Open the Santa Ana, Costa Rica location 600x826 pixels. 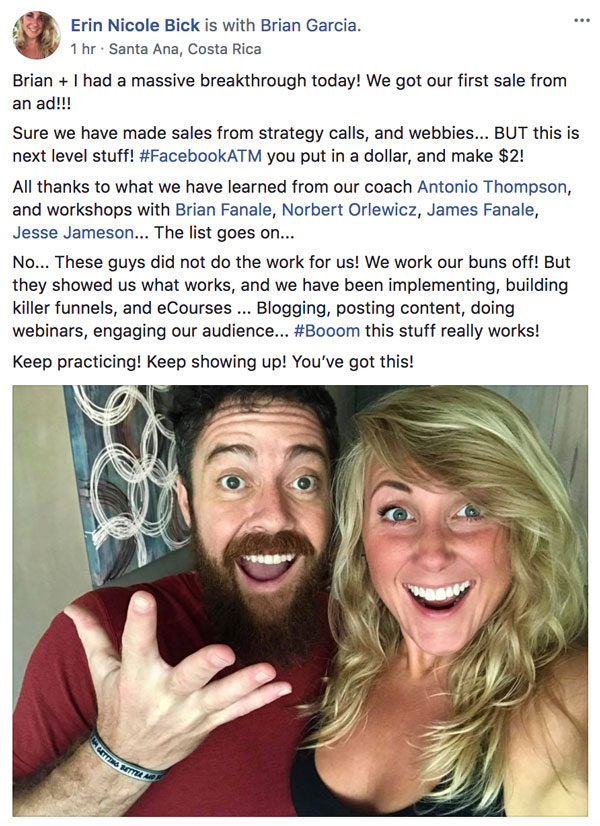[185, 49]
